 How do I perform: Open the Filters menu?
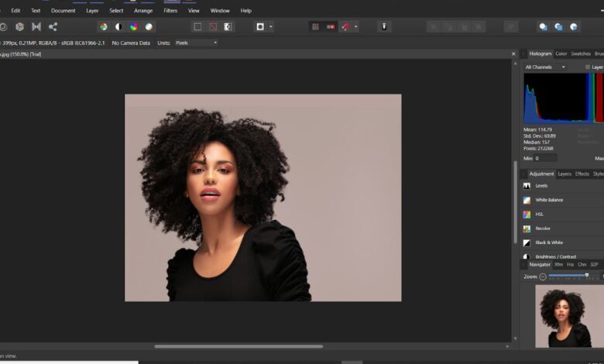click(x=170, y=11)
